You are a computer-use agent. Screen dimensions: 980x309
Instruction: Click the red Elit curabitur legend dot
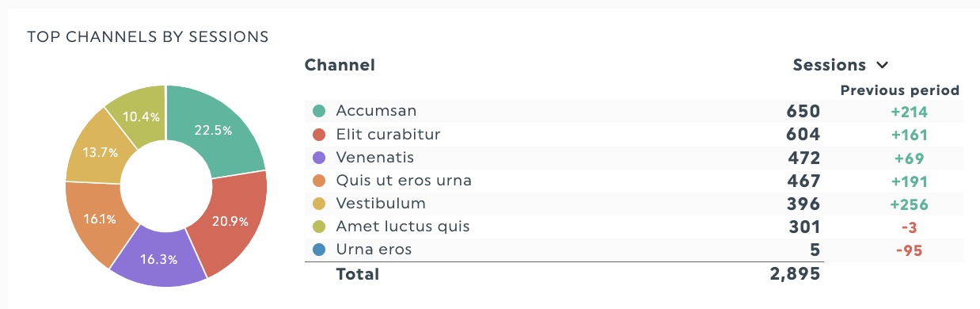[319, 135]
